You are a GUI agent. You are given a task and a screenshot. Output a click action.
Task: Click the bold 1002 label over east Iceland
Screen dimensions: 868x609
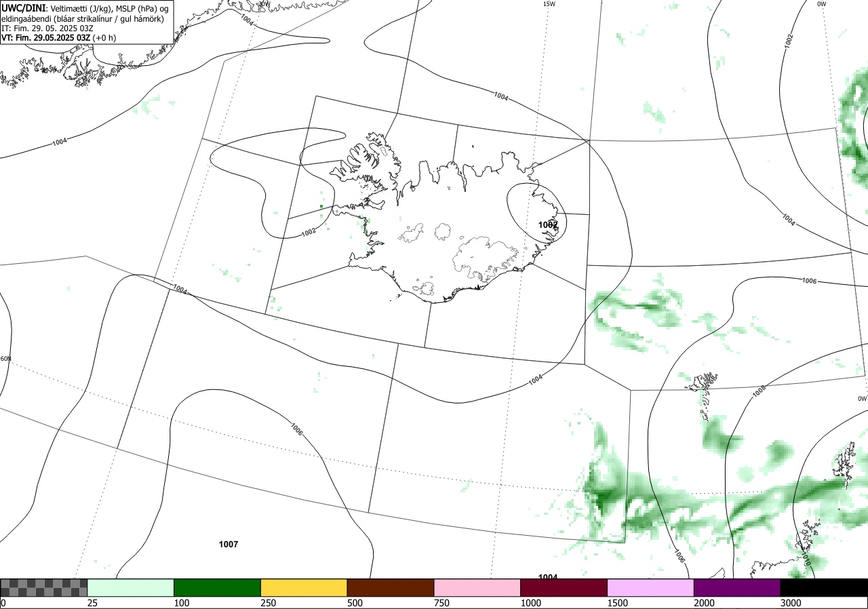point(548,224)
